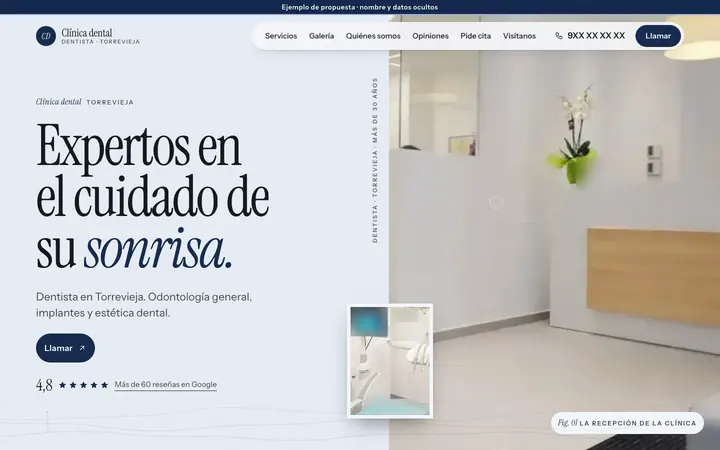Screen dimensions: 720x450
Task: Open the Galería menu item
Action: coord(321,36)
